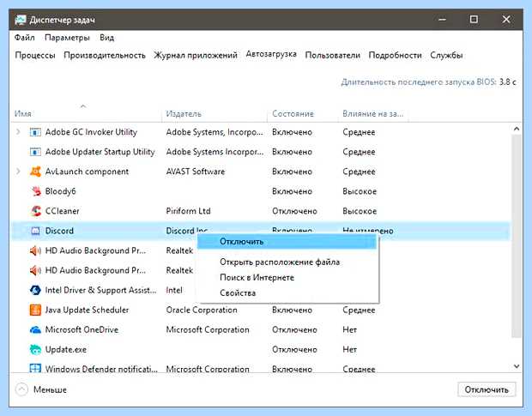Click the scrollbar down arrow

coord(517,366)
